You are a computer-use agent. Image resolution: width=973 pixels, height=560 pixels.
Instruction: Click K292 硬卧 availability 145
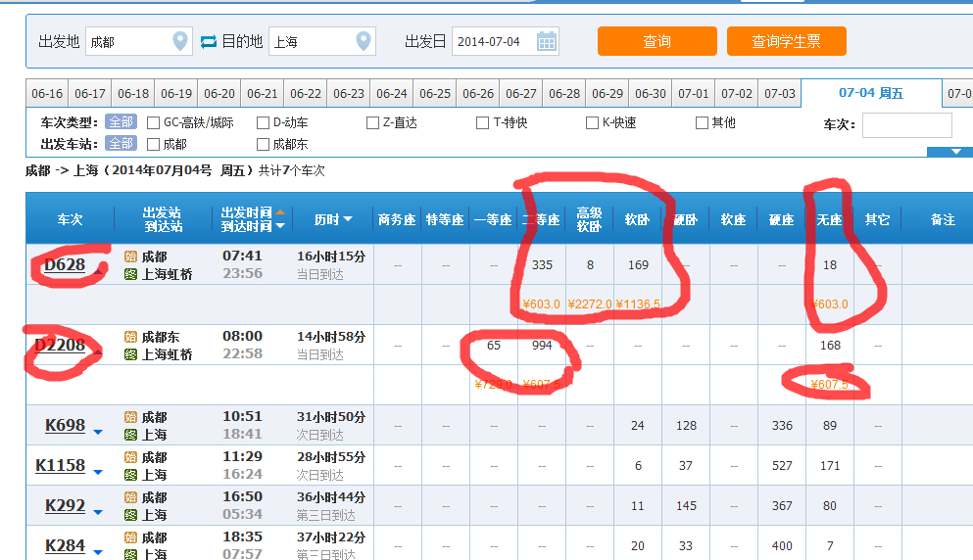tap(686, 506)
